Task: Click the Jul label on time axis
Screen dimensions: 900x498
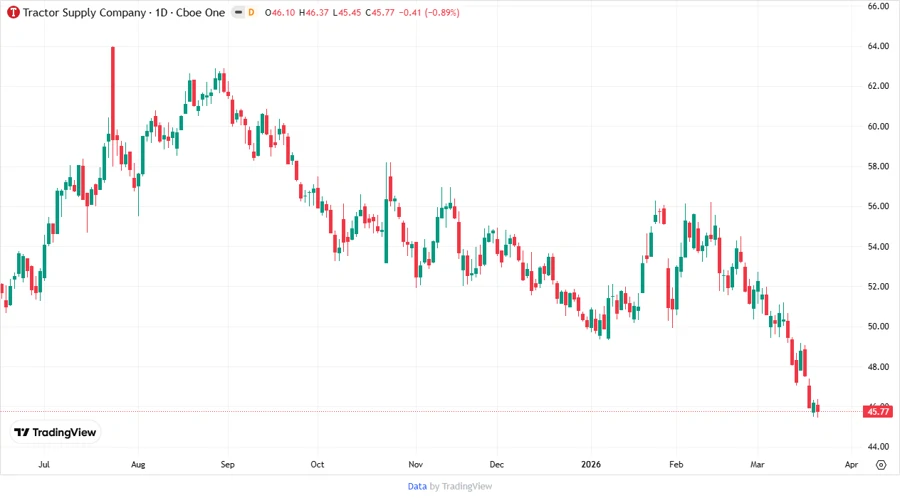Action: coord(44,464)
